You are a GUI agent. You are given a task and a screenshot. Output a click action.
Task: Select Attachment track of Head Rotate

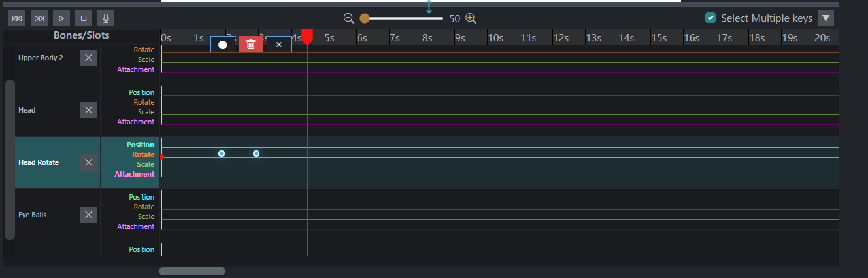(x=135, y=174)
